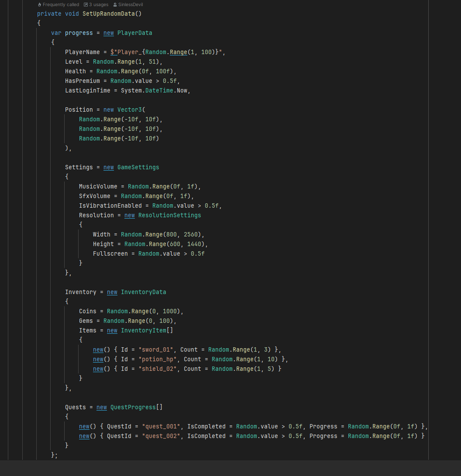Click the Items property
461x476 pixels.
point(88,331)
